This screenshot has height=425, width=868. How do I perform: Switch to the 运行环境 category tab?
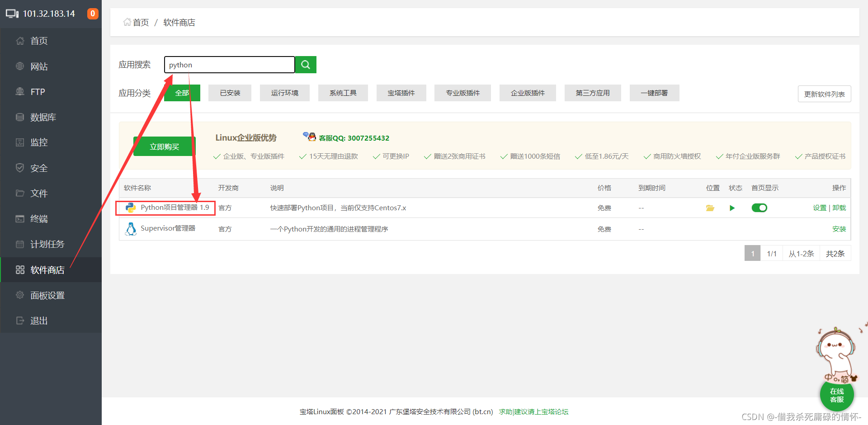[284, 93]
